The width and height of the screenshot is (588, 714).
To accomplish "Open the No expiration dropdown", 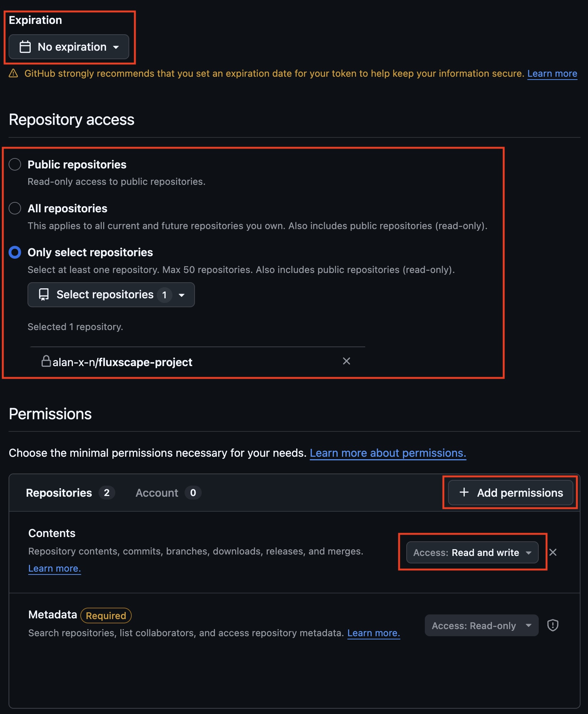I will click(x=69, y=47).
